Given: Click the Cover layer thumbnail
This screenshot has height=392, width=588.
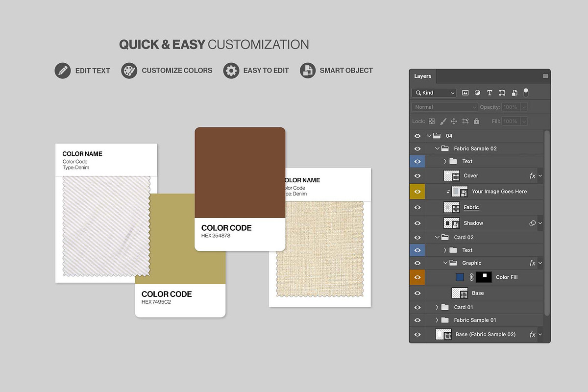Looking at the screenshot, I should (451, 175).
